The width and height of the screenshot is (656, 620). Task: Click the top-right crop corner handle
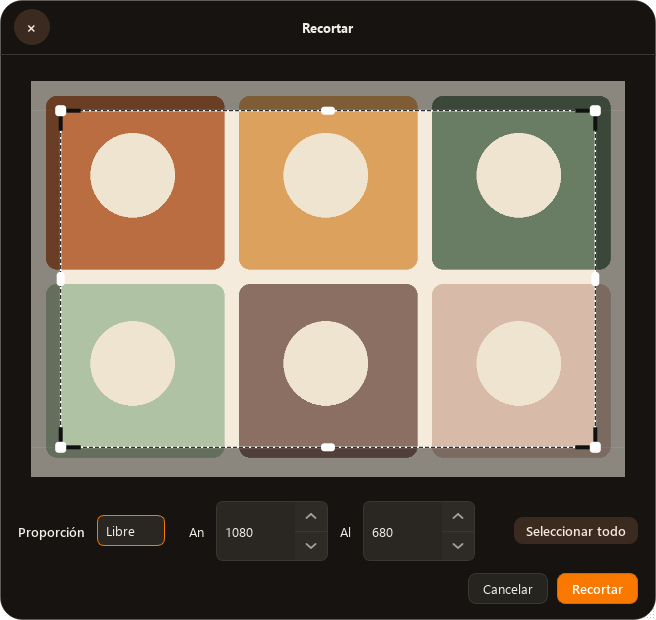click(595, 111)
